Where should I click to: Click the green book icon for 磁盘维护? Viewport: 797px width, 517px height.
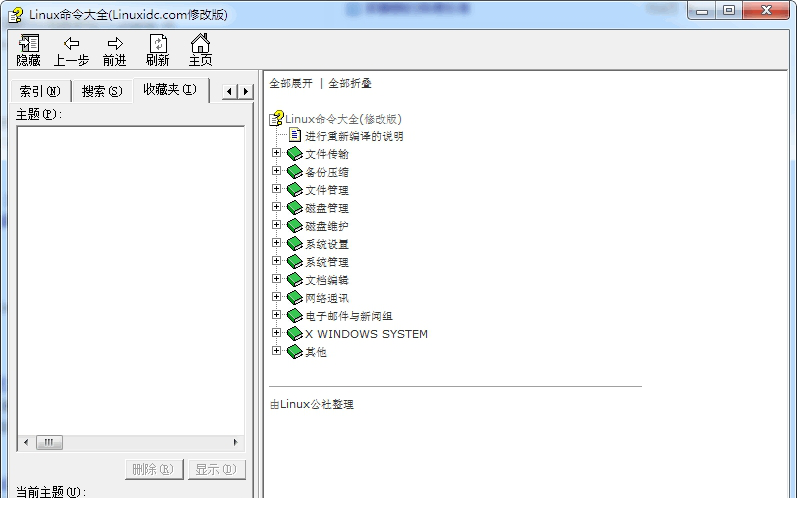[295, 225]
